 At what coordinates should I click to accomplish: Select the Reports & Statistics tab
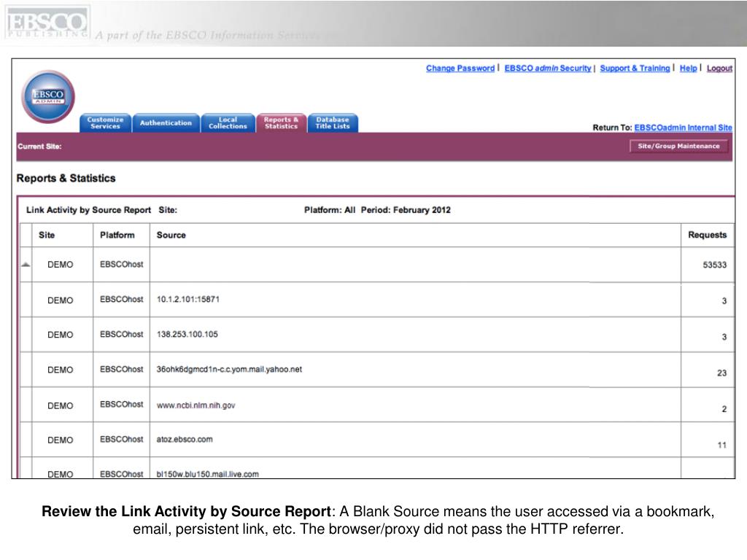pyautogui.click(x=281, y=122)
